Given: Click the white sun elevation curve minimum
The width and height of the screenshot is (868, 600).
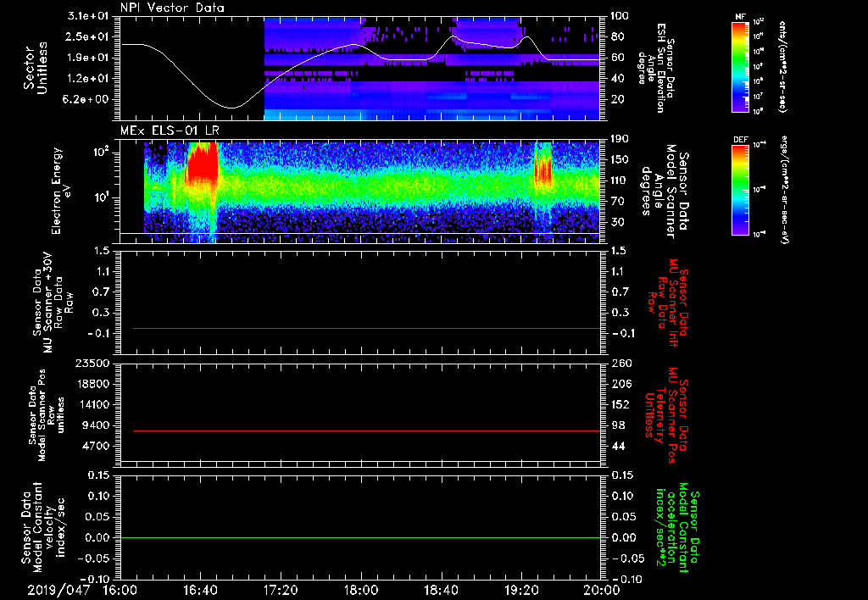Looking at the screenshot, I should click(x=232, y=108).
